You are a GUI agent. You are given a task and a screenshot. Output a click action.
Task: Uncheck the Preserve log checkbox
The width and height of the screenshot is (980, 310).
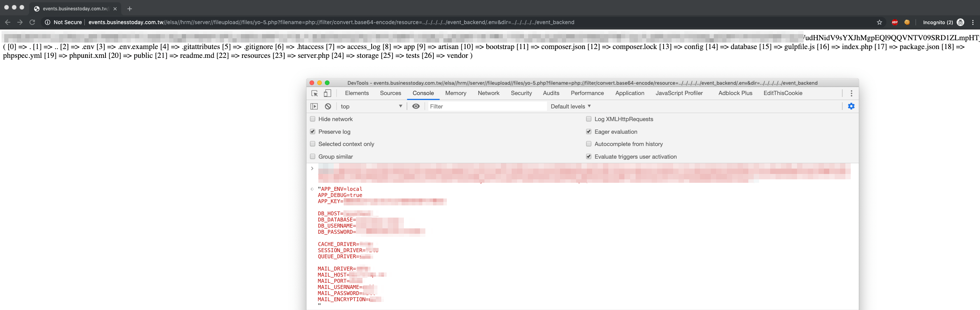313,131
